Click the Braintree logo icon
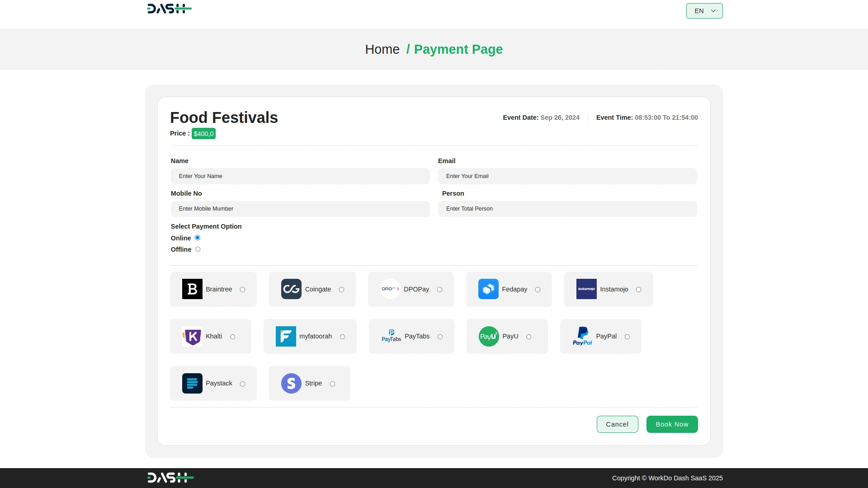This screenshot has width=868, height=488. [192, 289]
